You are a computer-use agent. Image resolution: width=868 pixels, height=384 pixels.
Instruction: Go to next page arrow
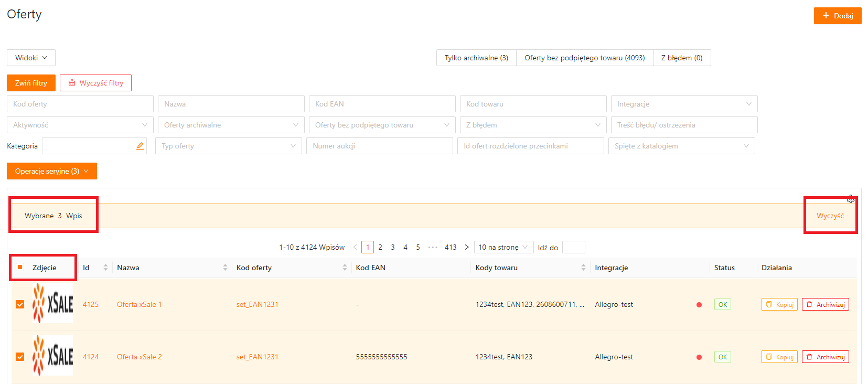coord(466,247)
